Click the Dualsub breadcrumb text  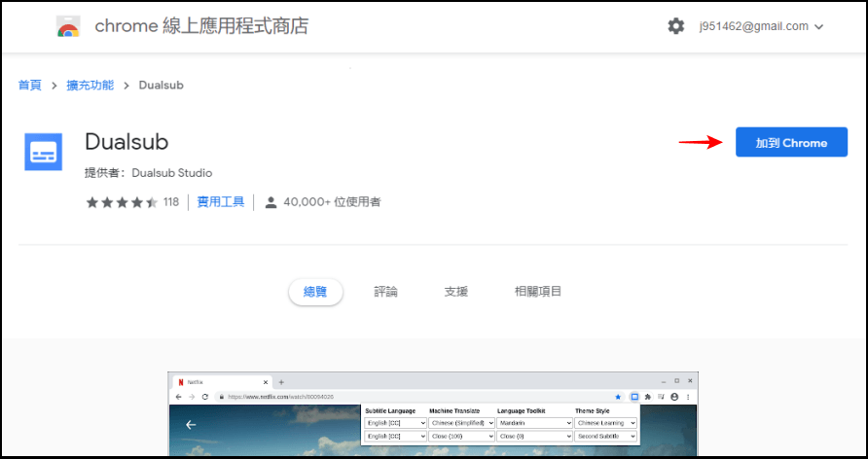coord(162,86)
